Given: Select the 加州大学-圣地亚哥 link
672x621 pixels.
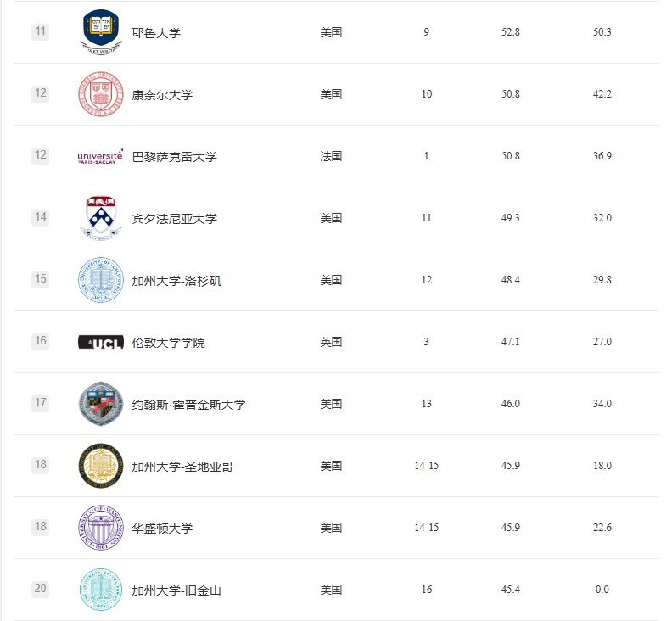Looking at the screenshot, I should [x=182, y=467].
